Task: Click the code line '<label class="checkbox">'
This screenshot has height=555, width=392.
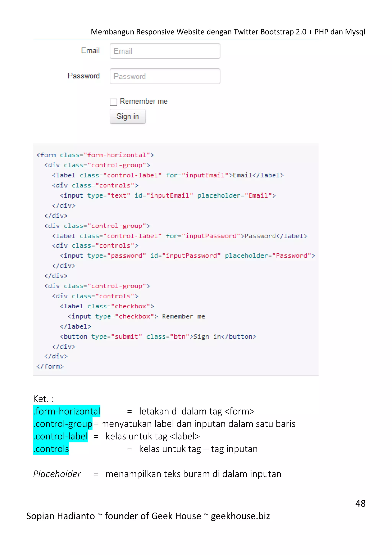Action: tap(107, 306)
